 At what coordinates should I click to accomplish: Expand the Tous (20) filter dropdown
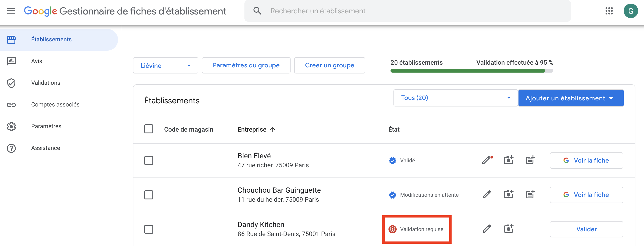[x=455, y=98]
